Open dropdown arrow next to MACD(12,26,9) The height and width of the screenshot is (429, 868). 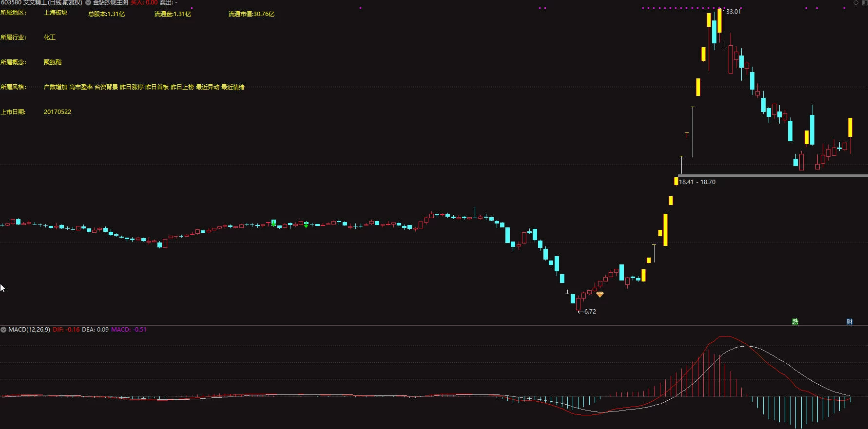tap(3, 330)
